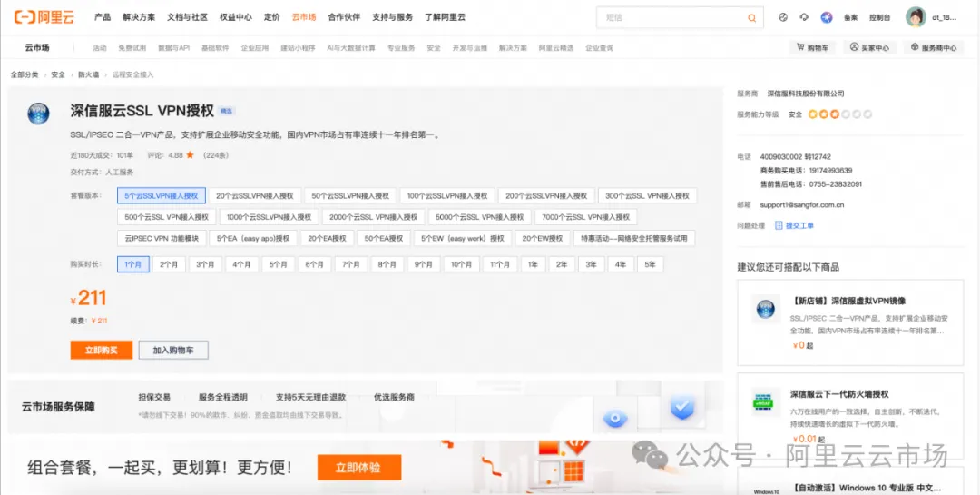Click 深信服科技股份有限公司 vendor name
980x495 pixels.
click(x=806, y=94)
